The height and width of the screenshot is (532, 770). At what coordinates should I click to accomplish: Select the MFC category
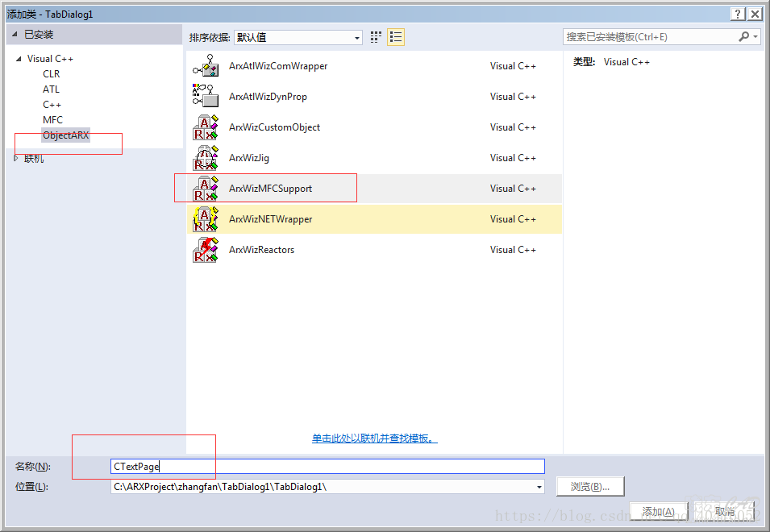pyautogui.click(x=52, y=120)
